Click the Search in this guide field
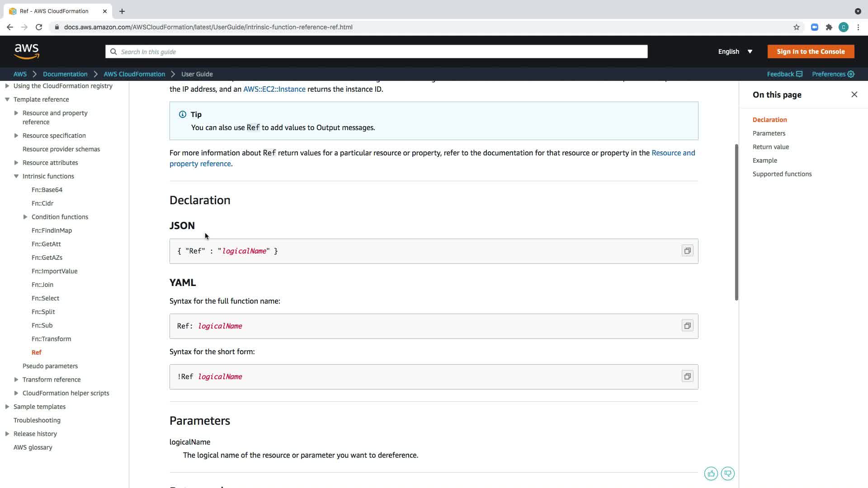This screenshot has height=488, width=868. (x=376, y=52)
